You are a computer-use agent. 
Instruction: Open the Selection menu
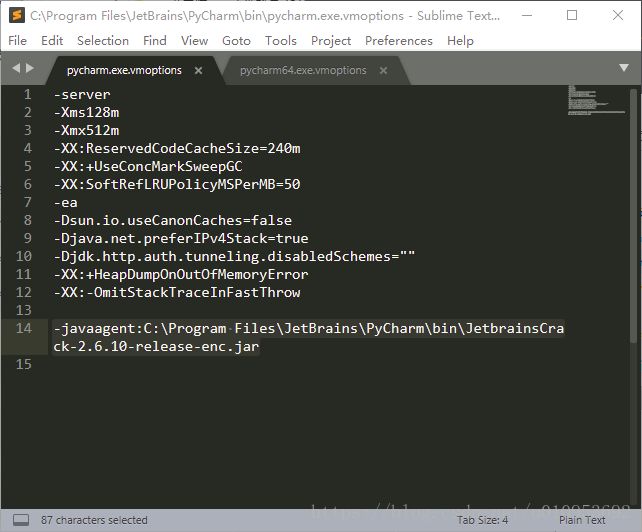(103, 41)
